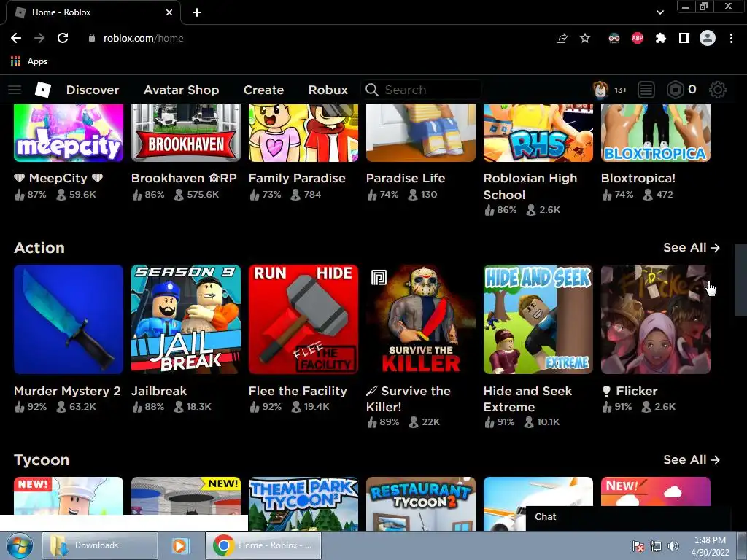Click the share page icon
747x560 pixels.
coord(562,38)
